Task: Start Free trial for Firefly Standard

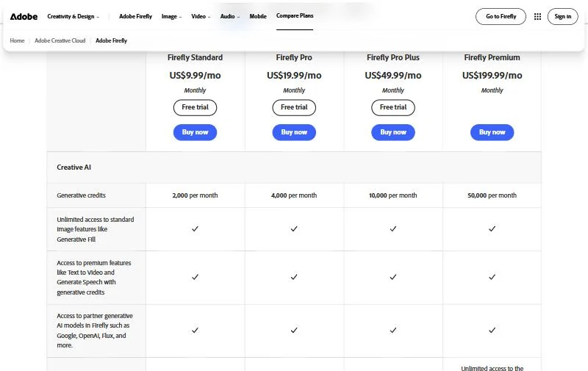Action: (x=195, y=107)
